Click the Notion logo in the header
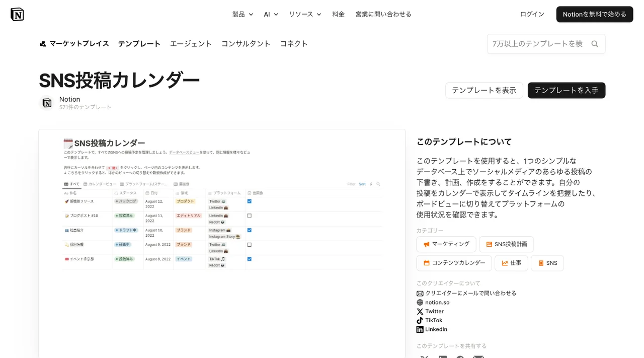 coord(17,14)
